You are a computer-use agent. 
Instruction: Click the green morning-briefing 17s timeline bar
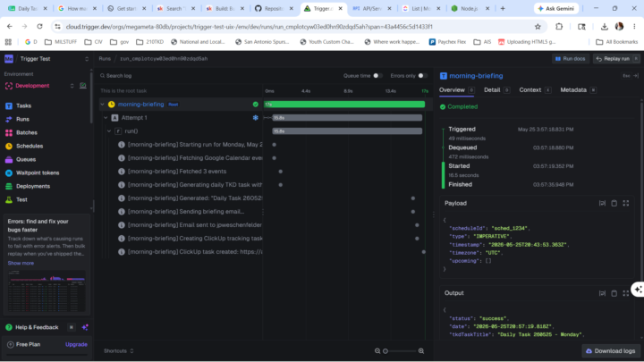click(x=344, y=105)
